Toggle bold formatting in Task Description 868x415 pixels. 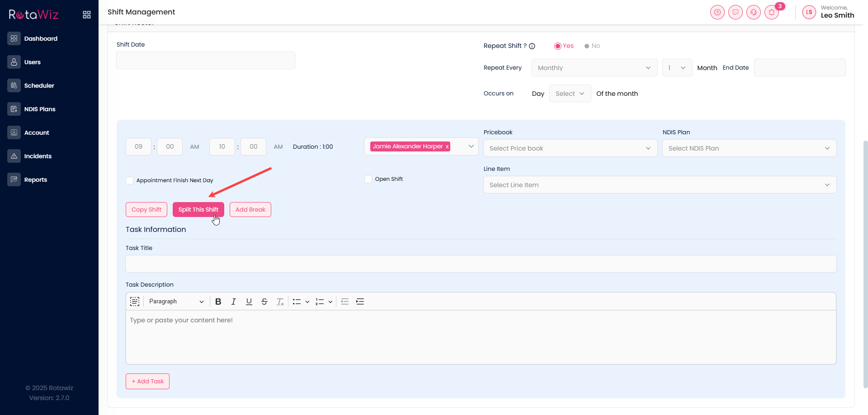tap(218, 302)
